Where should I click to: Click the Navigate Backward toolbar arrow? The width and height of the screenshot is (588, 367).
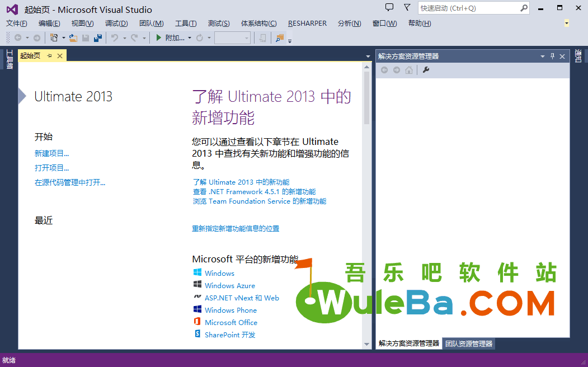click(18, 37)
